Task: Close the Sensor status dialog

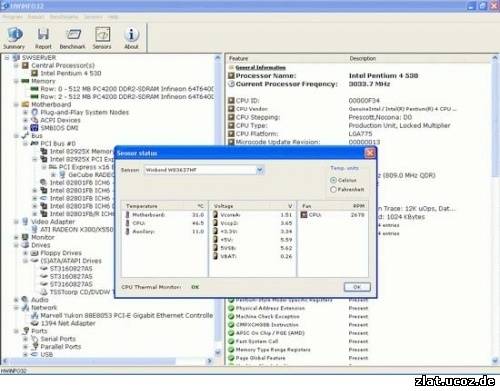Action: click(370, 153)
